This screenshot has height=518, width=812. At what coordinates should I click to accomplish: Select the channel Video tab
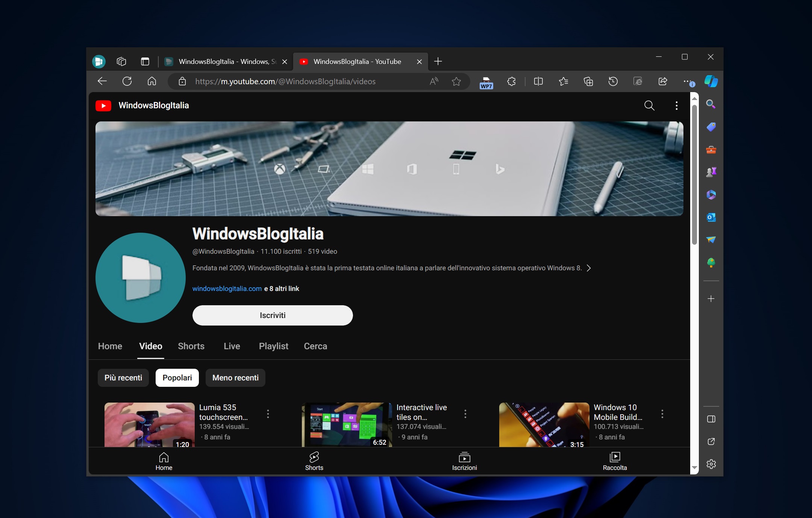tap(151, 346)
